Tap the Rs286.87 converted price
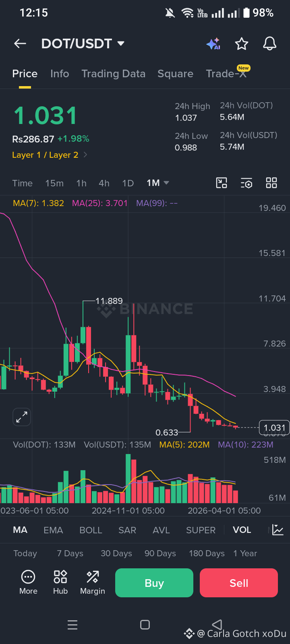 point(33,139)
